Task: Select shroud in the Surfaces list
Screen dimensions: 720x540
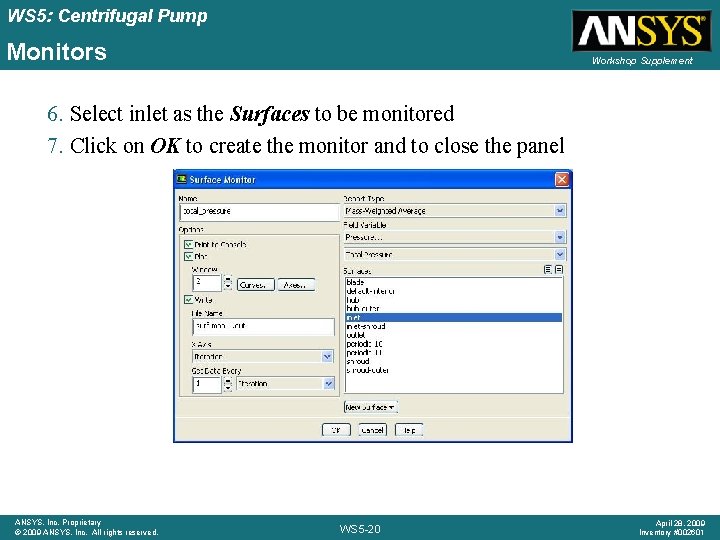Action: (x=453, y=361)
